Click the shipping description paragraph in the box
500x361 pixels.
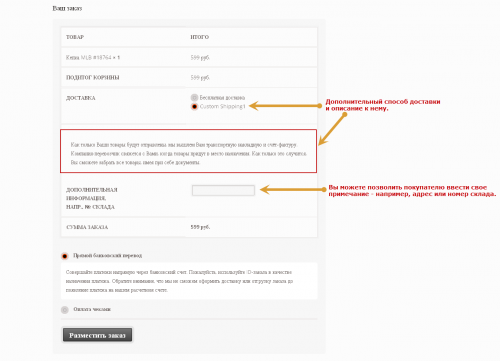coord(189,154)
